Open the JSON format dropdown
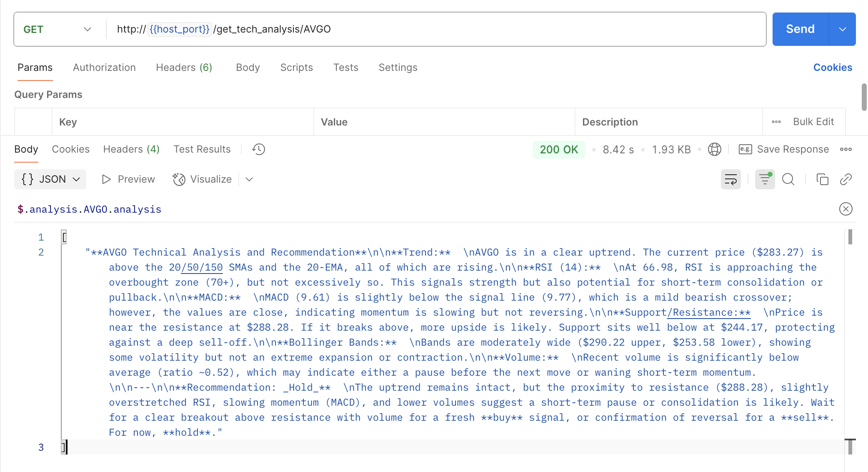The height and width of the screenshot is (472, 868). tap(50, 179)
